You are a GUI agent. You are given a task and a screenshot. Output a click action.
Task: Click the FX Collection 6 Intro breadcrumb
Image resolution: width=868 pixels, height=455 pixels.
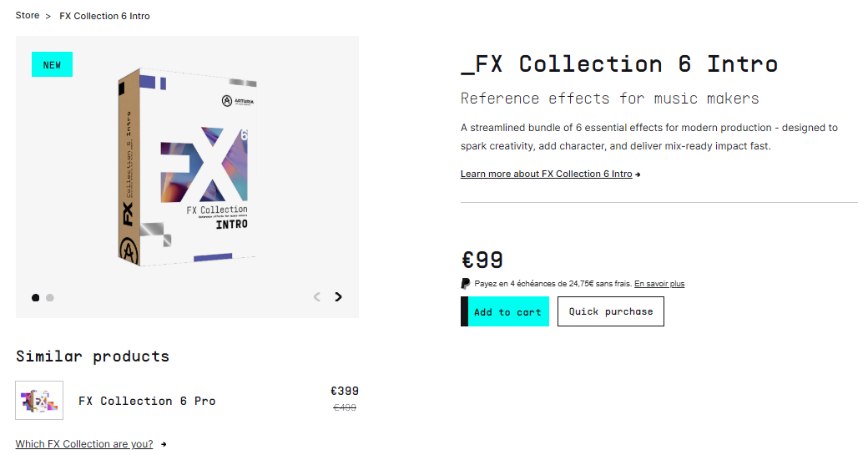tap(104, 16)
